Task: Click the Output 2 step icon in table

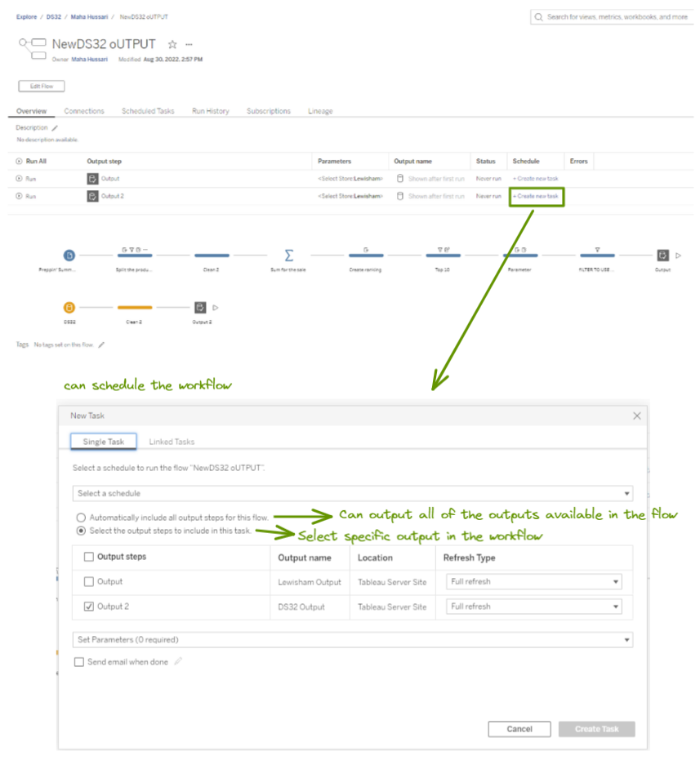Action: pyautogui.click(x=92, y=196)
